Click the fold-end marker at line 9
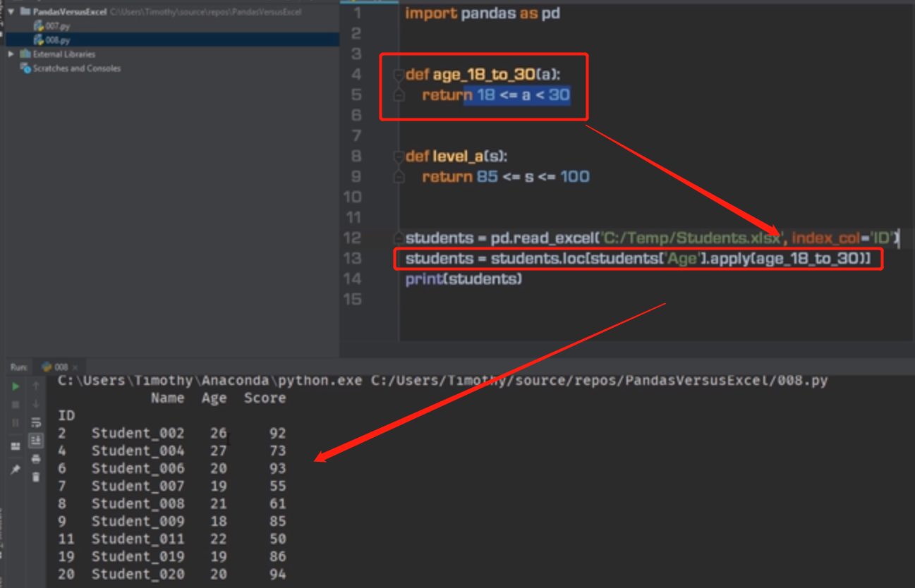The image size is (915, 588). pos(399,176)
